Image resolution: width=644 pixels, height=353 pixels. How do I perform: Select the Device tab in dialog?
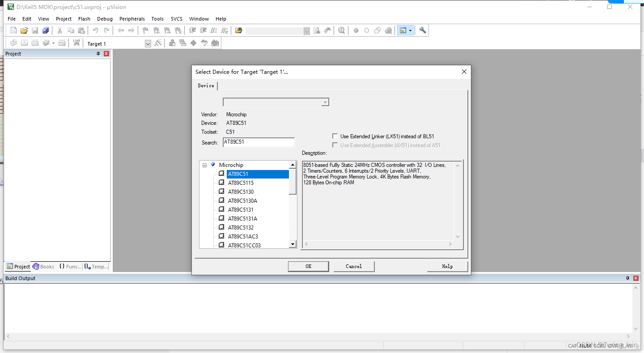pyautogui.click(x=206, y=85)
